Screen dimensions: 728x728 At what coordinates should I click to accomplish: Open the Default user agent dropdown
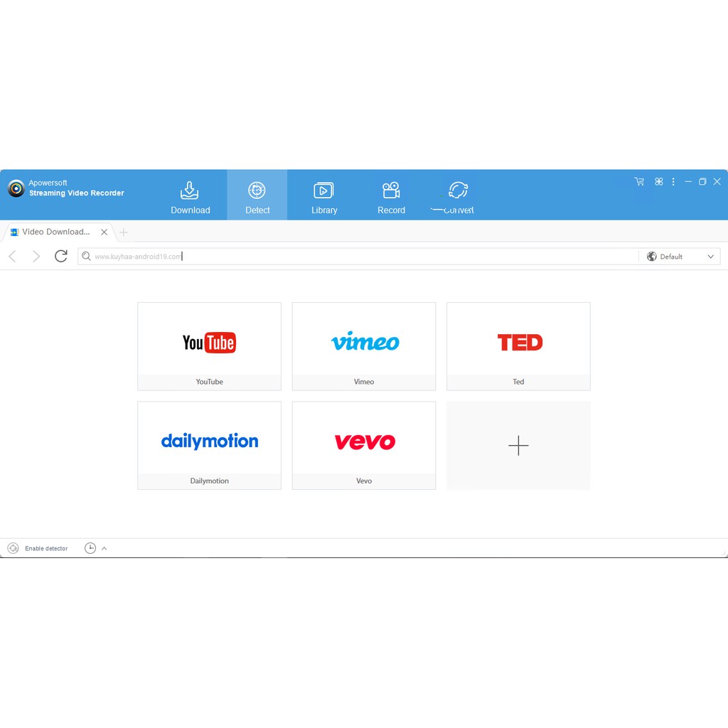coord(680,256)
